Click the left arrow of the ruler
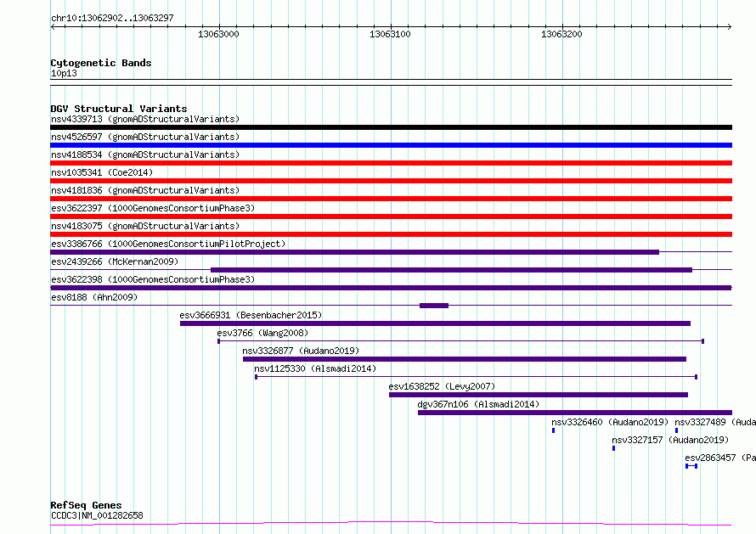 [x=53, y=27]
